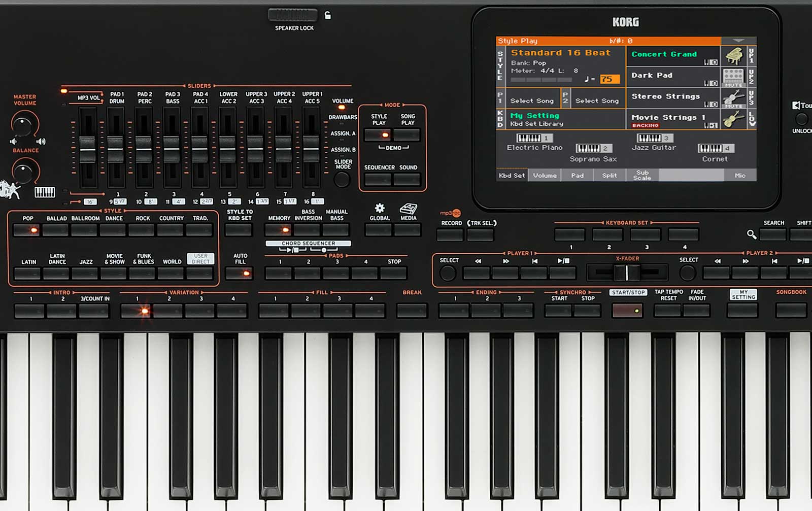The height and width of the screenshot is (511, 812).
Task: Open the Dark Pad sound selector
Action: [x=673, y=77]
